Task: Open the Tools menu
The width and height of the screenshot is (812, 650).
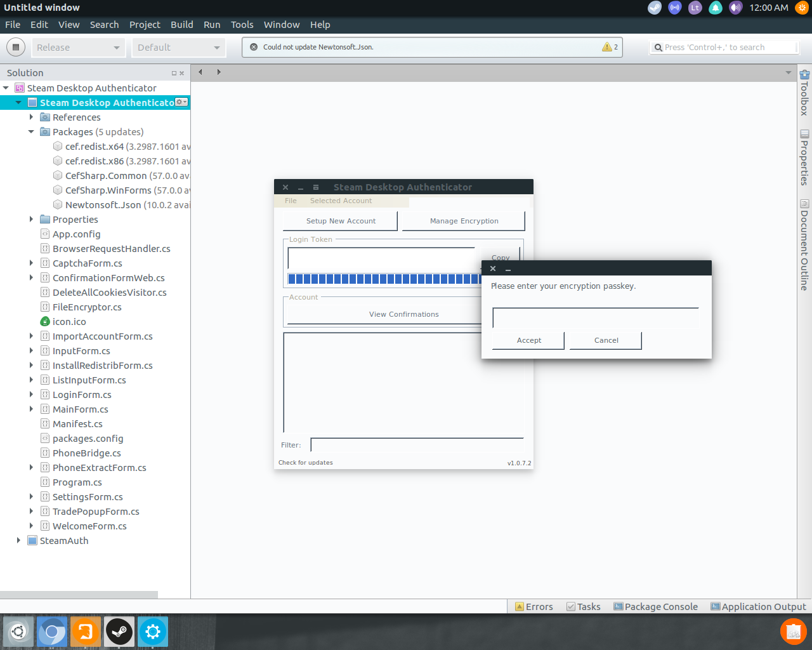Action: (242, 25)
